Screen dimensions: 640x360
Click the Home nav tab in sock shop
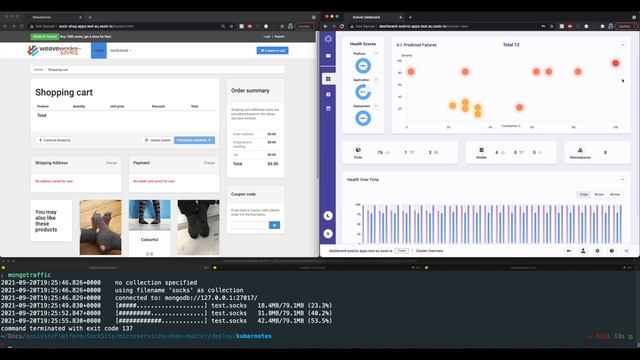99,51
